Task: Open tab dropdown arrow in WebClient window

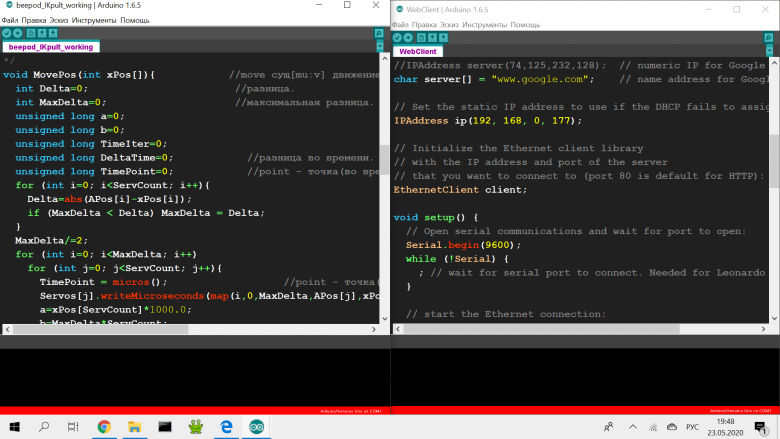Action: click(x=770, y=51)
